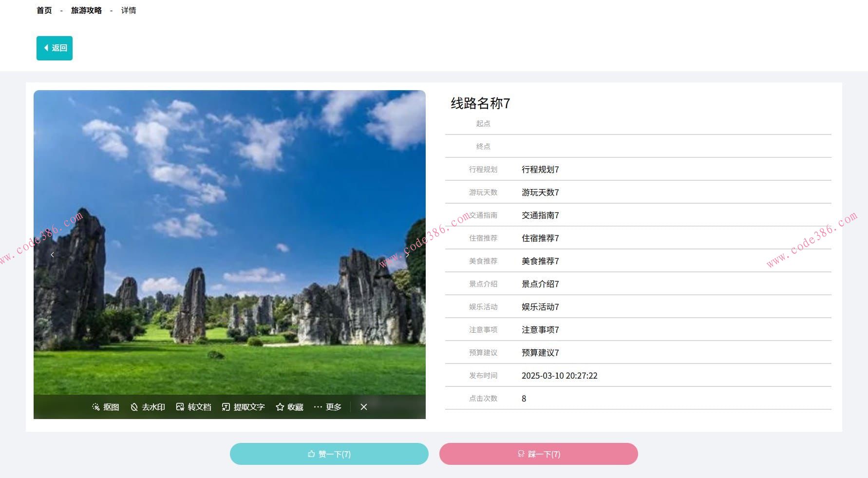Select the 详情 breadcrumb item

[x=128, y=10]
